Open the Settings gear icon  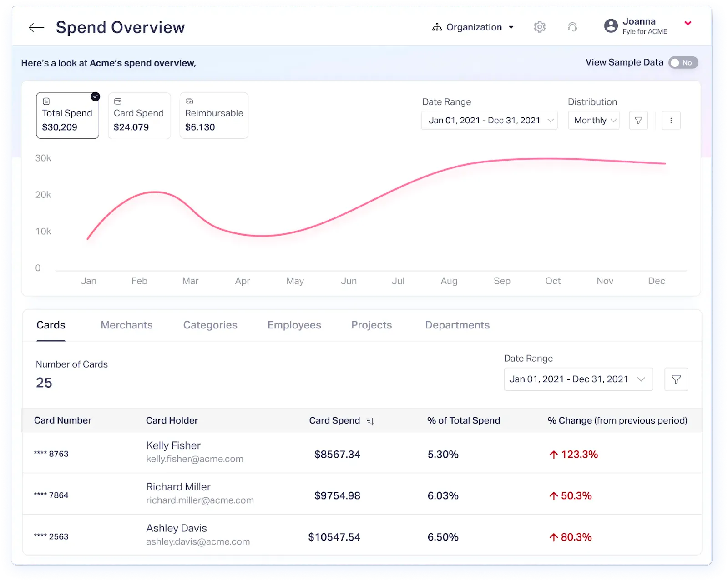tap(540, 27)
